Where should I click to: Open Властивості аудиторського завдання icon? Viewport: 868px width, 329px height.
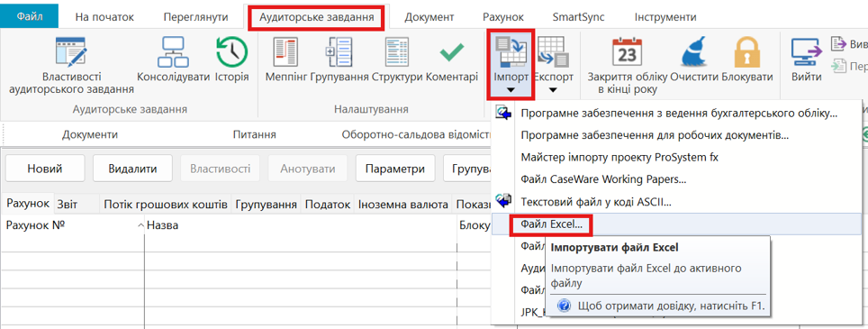pos(70,52)
